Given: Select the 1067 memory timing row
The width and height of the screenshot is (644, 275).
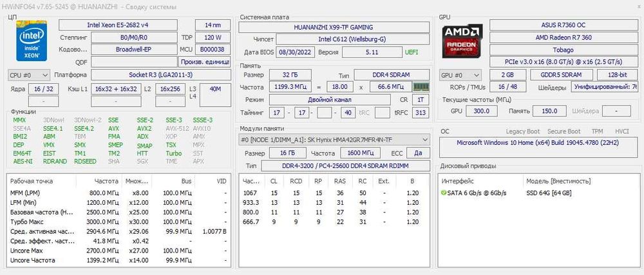Looking at the screenshot, I should 334,193.
